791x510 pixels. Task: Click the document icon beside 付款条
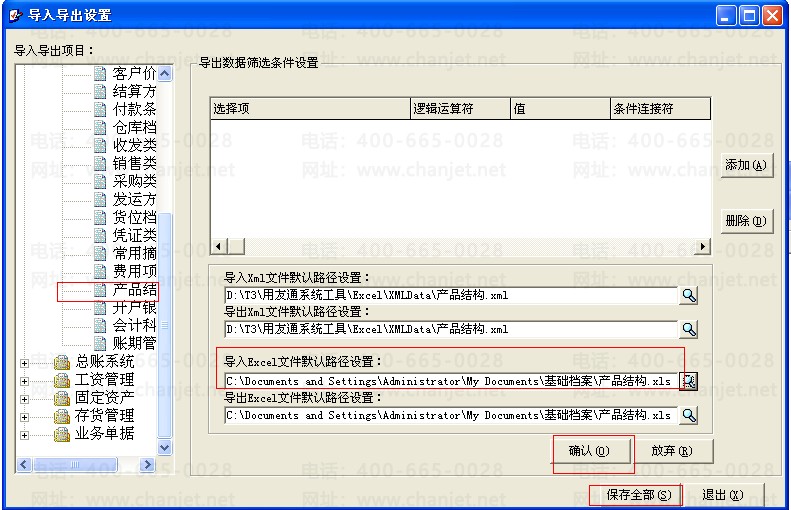(100, 110)
